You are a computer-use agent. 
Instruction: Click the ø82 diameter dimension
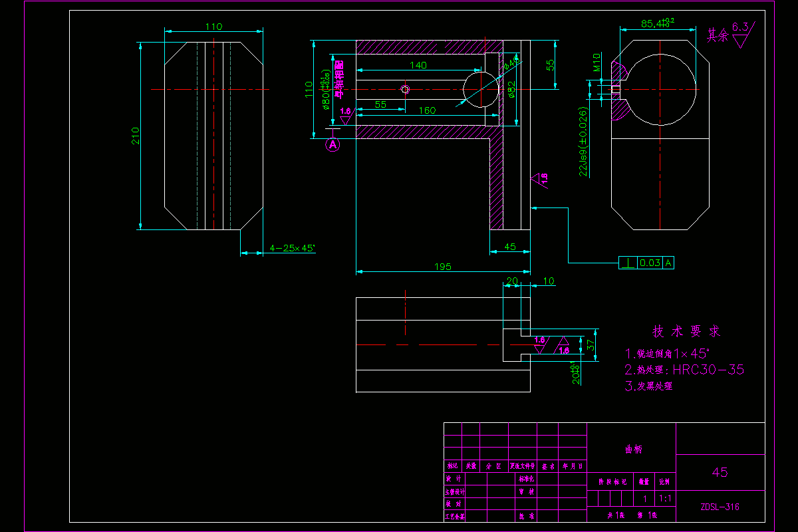coord(511,89)
